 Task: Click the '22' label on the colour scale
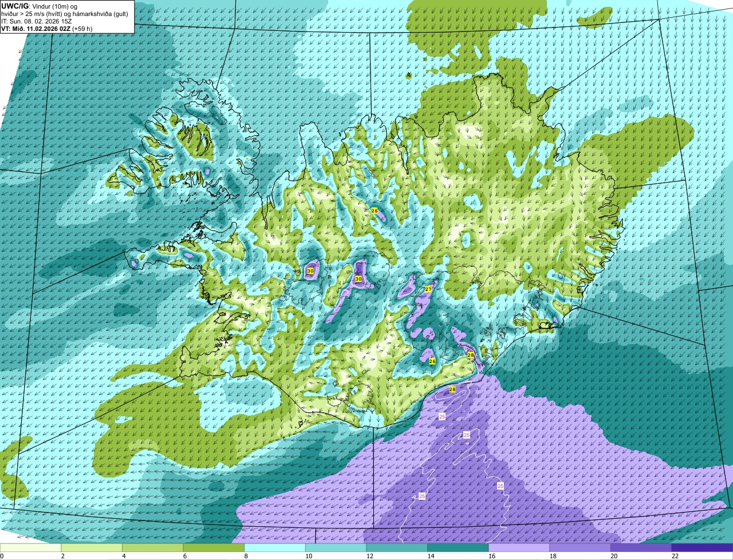[x=675, y=556]
